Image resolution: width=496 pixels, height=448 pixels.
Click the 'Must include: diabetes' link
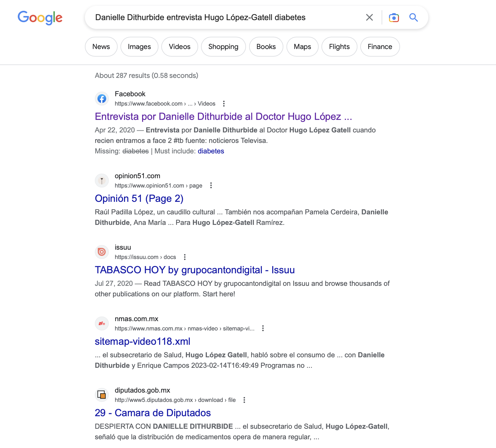211,151
